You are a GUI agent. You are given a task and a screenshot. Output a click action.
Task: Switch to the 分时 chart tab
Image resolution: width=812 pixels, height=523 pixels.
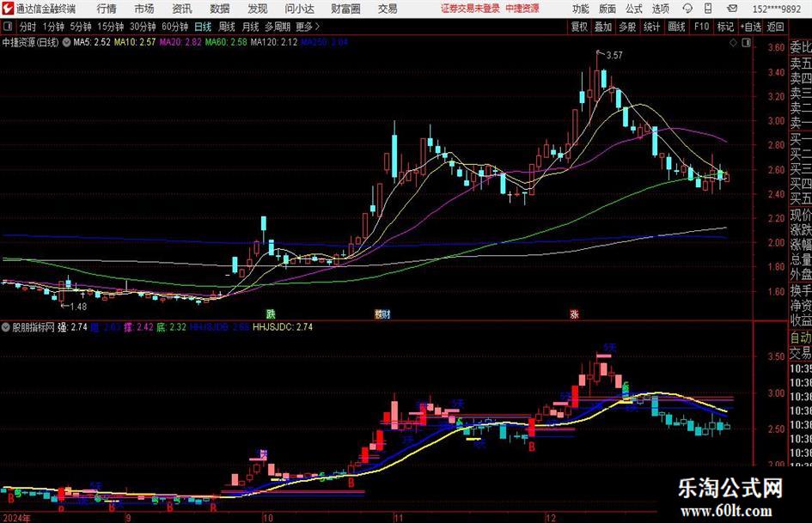[28, 27]
